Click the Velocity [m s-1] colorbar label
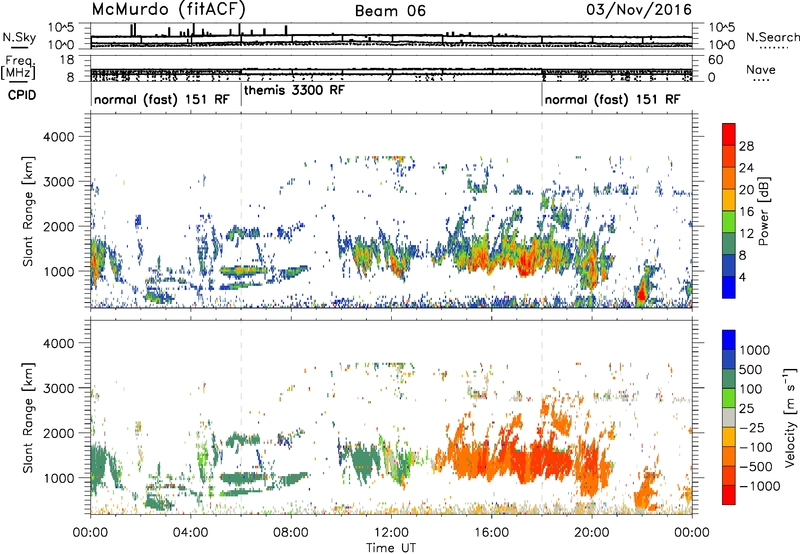The width and height of the screenshot is (800, 554). pos(790,417)
